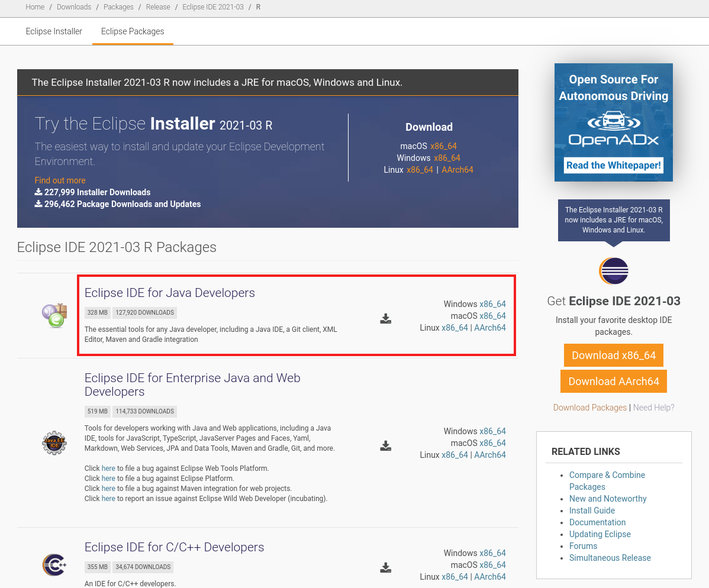Open Install Guide link
709x588 pixels.
[x=592, y=511]
